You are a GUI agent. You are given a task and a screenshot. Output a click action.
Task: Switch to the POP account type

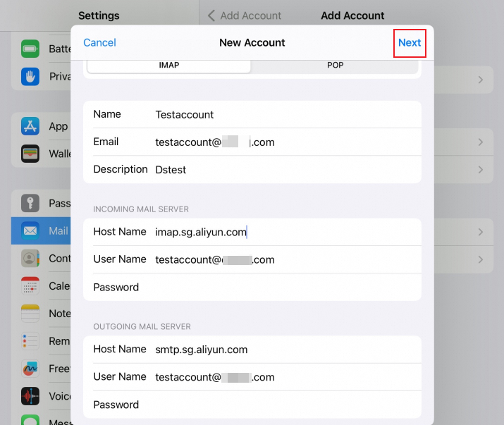[x=335, y=66]
